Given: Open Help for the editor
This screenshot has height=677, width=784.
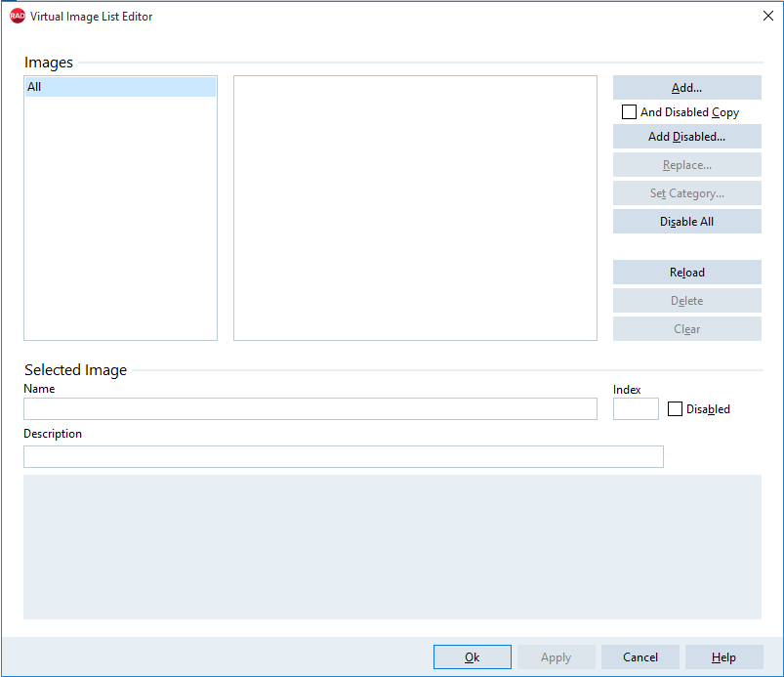Looking at the screenshot, I should [724, 657].
